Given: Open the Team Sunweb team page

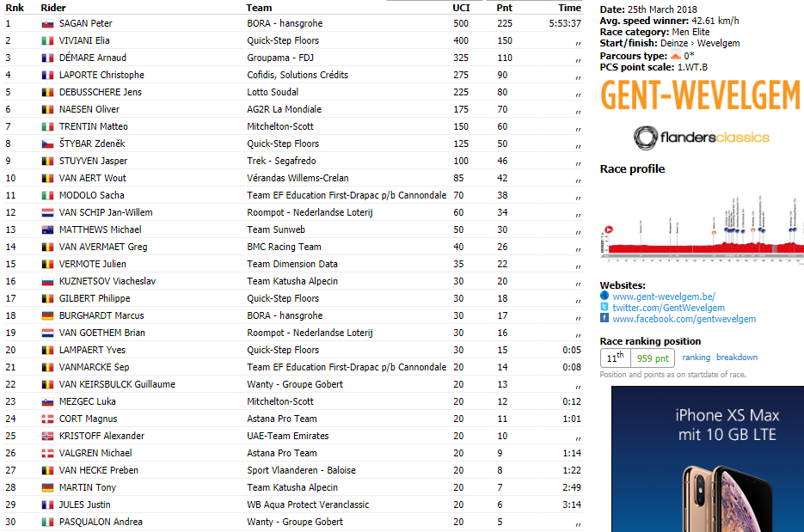Looking at the screenshot, I should (x=276, y=229).
